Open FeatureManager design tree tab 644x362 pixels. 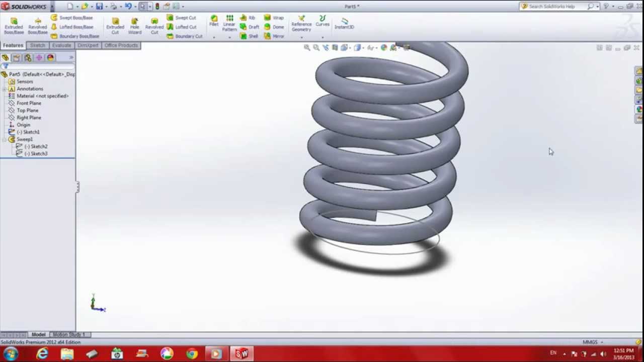tap(5, 58)
